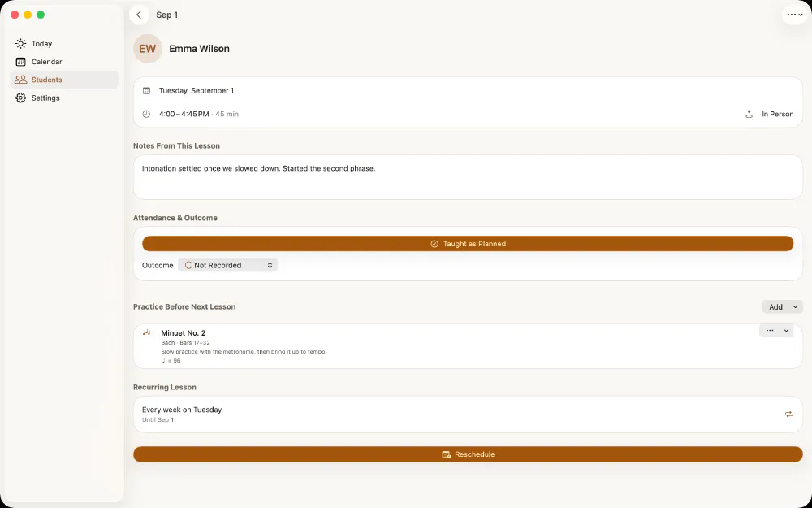Viewport: 812px width, 508px height.
Task: Click the 4:00–4:45 PM time text
Action: pos(184,114)
